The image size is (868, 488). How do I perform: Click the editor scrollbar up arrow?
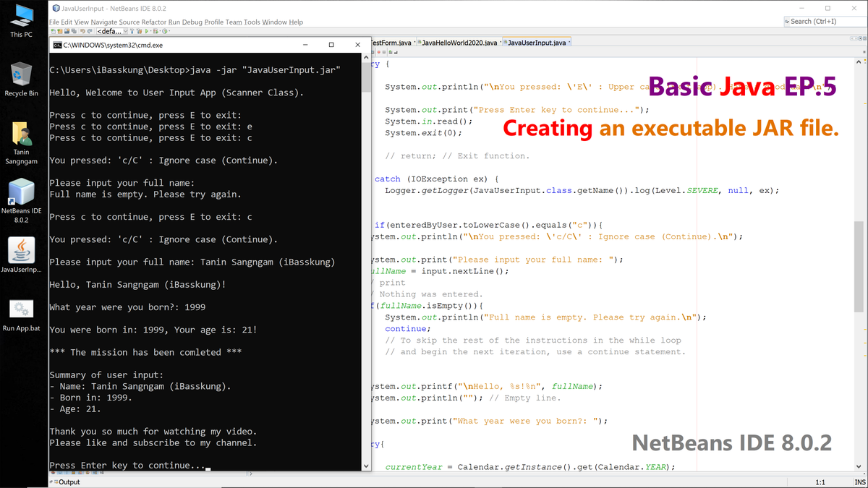click(x=859, y=64)
